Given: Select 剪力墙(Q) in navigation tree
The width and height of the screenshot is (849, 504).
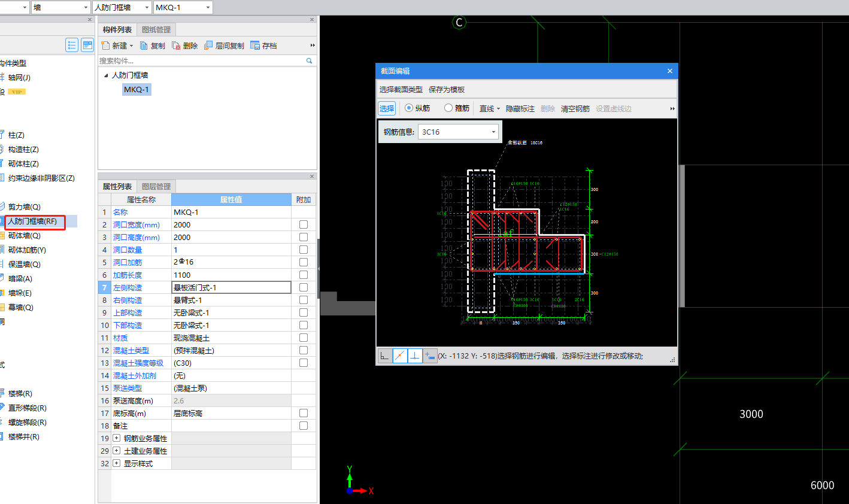Looking at the screenshot, I should [x=24, y=207].
